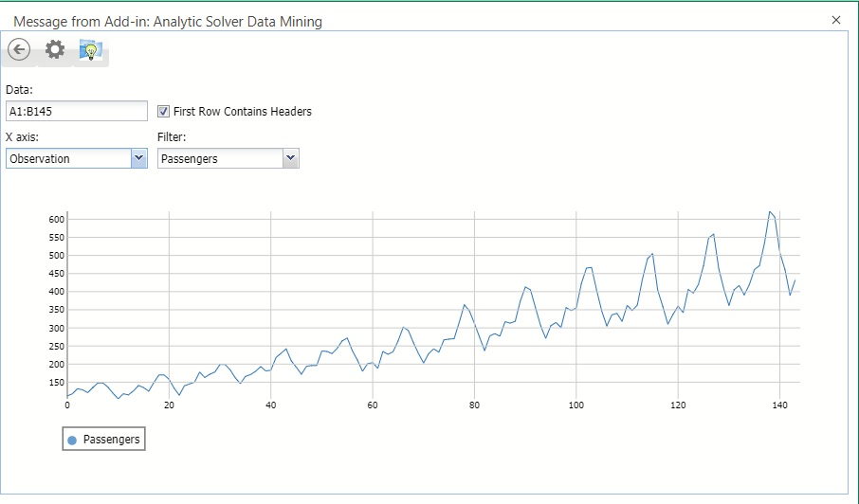
Task: Click the y-axis label 600
Action: pos(55,219)
